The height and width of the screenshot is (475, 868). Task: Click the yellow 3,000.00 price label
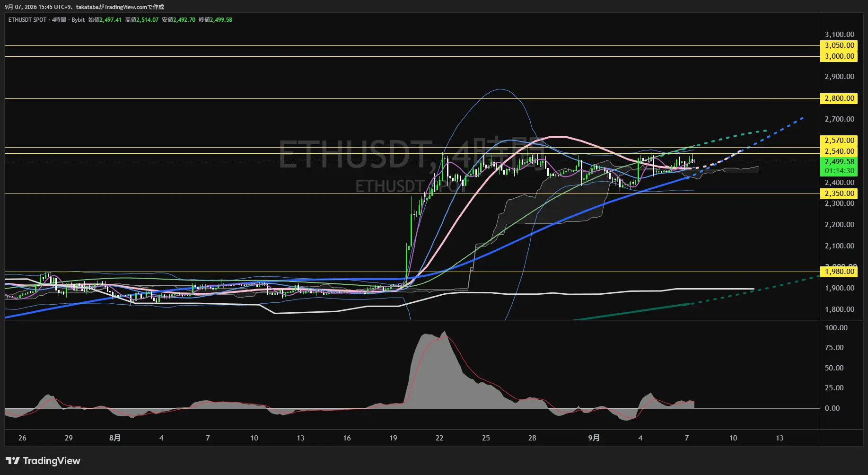tap(839, 56)
